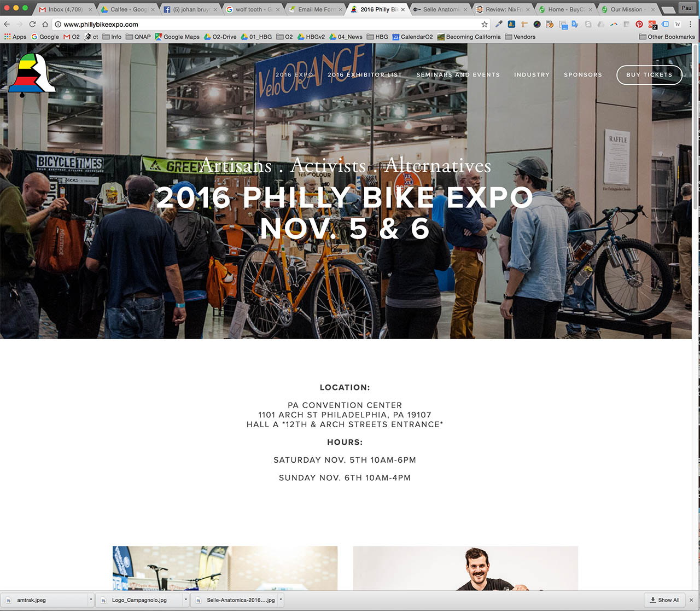Open Chrome's three-dot menu

point(690,25)
